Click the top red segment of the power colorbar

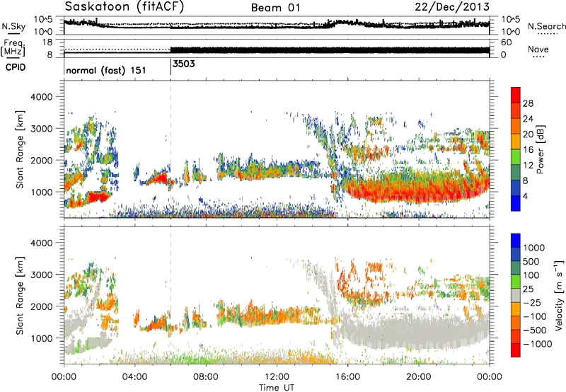point(516,96)
